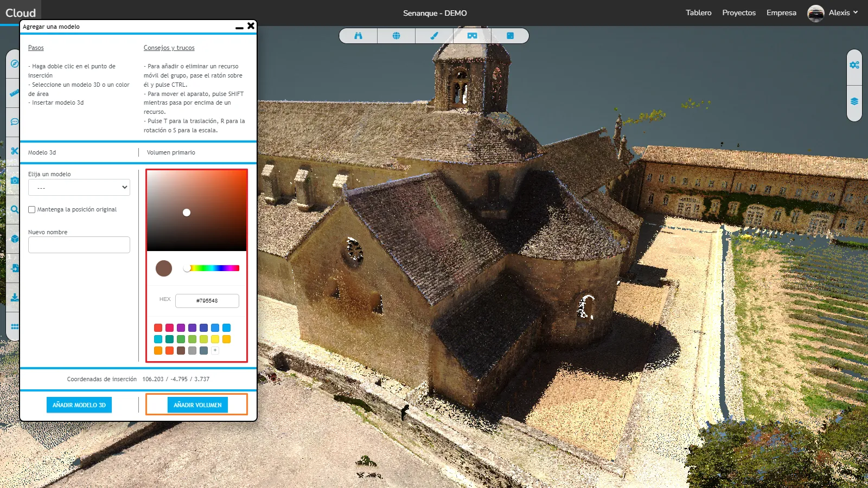Minimize the Agregar una modelo dialog
Image resolution: width=868 pixels, height=488 pixels.
239,27
